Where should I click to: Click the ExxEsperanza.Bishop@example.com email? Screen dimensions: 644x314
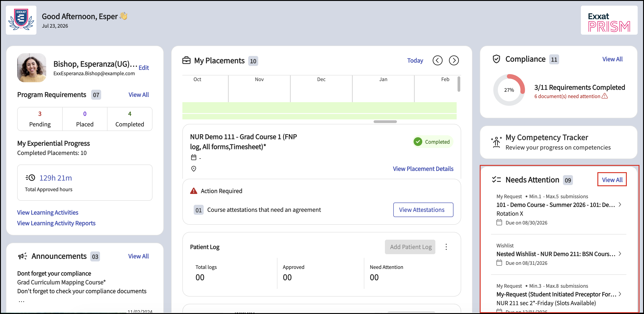coord(94,73)
